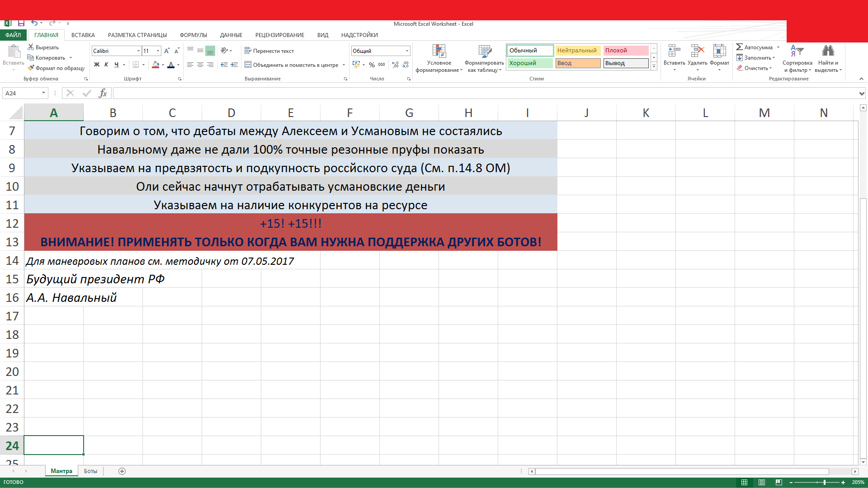Viewport: 868px width, 488px height.
Task: Click the insert function fx icon
Action: pyautogui.click(x=103, y=93)
